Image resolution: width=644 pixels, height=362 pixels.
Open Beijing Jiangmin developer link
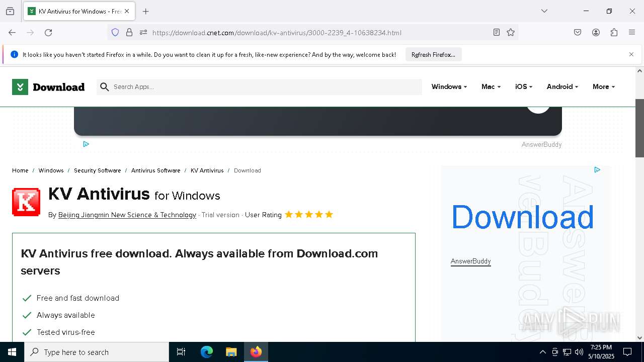coord(127,215)
